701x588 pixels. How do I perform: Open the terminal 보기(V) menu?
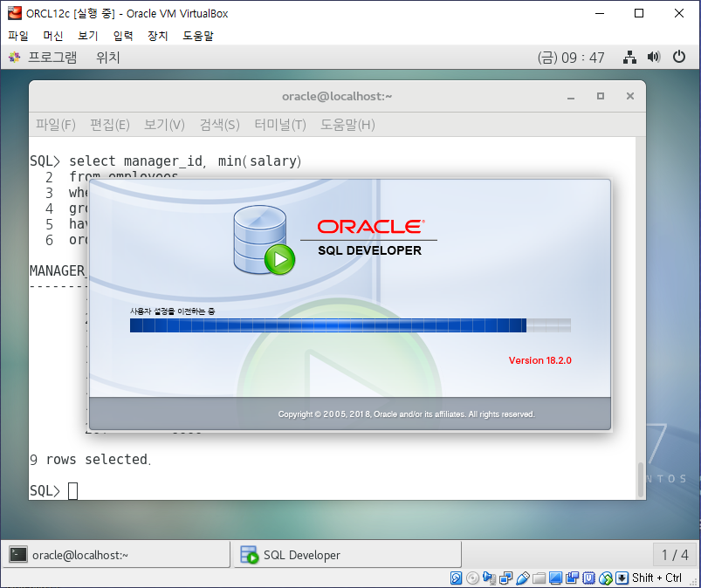(x=164, y=125)
